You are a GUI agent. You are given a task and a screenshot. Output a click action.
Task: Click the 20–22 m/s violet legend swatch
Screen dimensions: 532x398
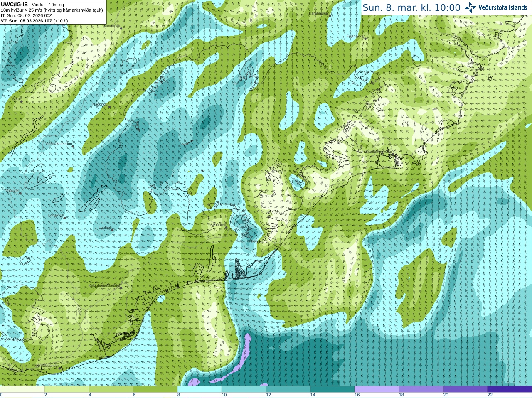pos(465,389)
